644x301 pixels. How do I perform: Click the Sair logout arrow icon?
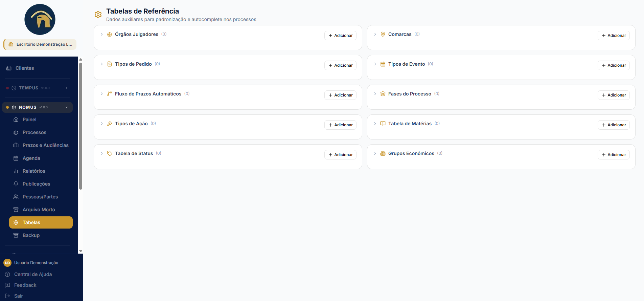pyautogui.click(x=7, y=296)
